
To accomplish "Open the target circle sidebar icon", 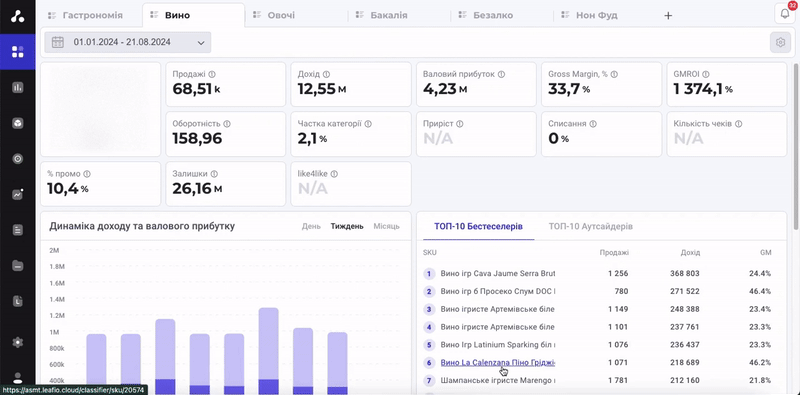I will [x=18, y=159].
